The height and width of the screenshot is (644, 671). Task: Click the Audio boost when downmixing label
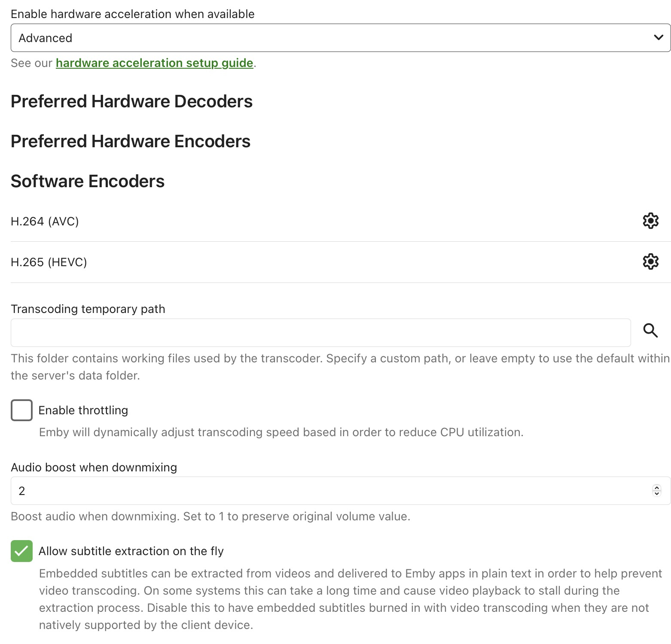pyautogui.click(x=94, y=468)
